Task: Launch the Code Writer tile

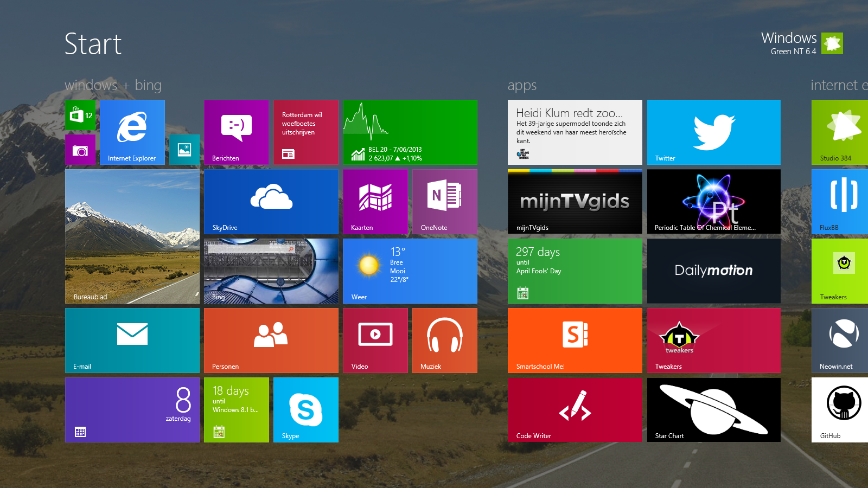Action: 575,410
